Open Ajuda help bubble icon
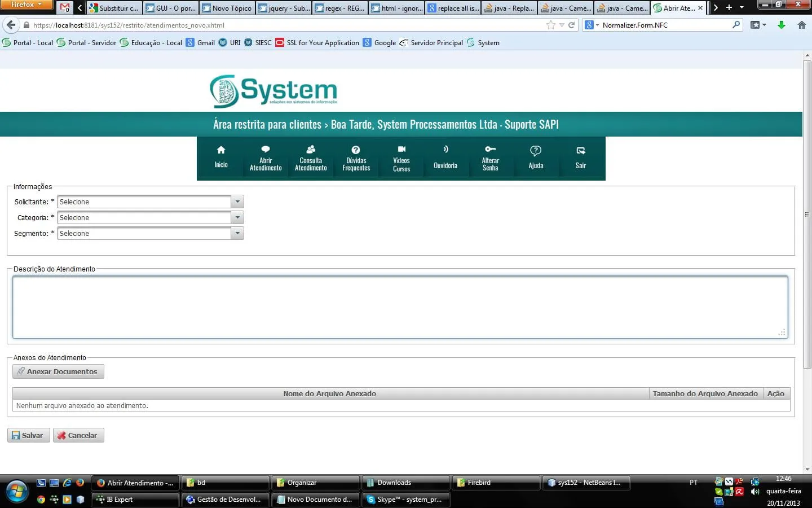The image size is (812, 508). click(x=536, y=151)
